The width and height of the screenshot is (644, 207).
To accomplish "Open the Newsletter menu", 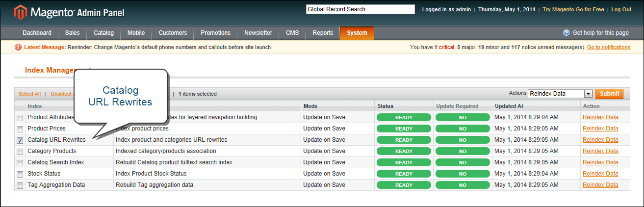I will click(258, 33).
